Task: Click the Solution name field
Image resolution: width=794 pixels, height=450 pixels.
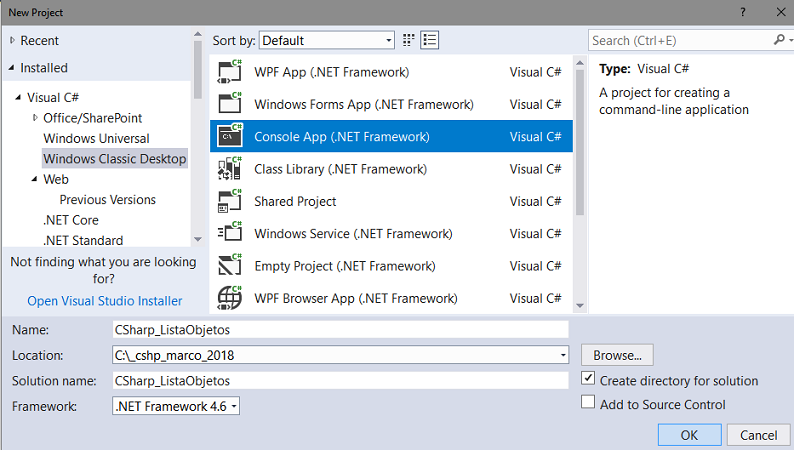Action: (340, 381)
